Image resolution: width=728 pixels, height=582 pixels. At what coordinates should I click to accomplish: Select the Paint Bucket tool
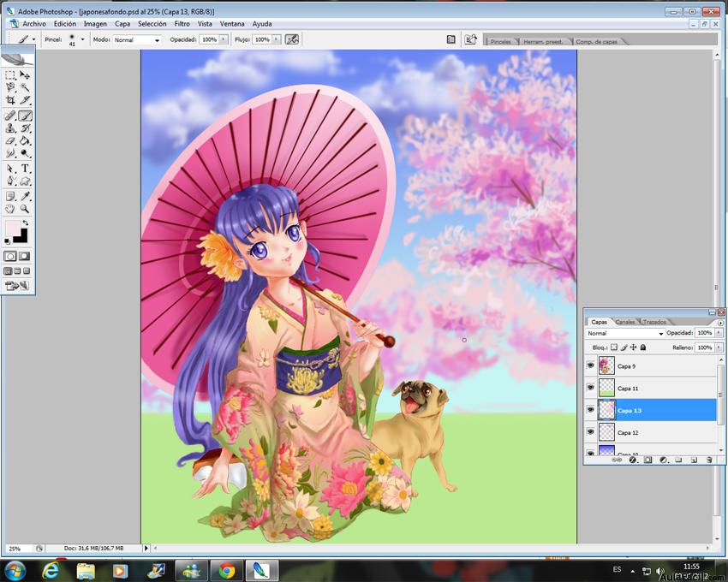click(25, 140)
